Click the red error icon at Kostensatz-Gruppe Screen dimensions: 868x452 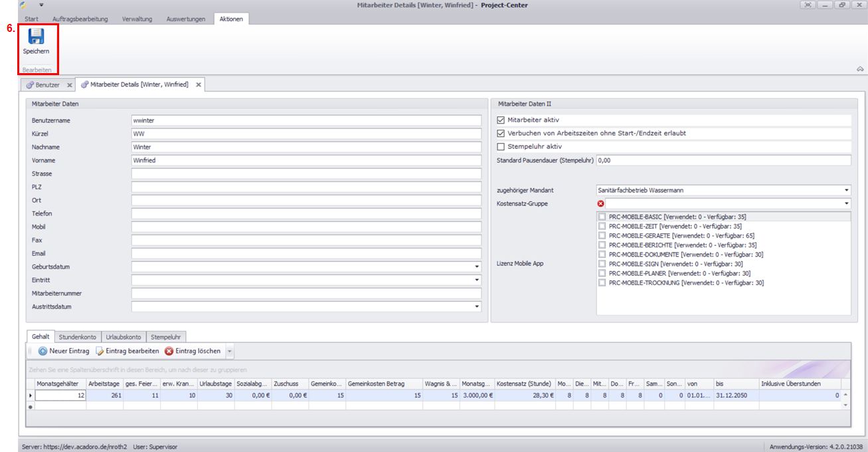(x=601, y=203)
